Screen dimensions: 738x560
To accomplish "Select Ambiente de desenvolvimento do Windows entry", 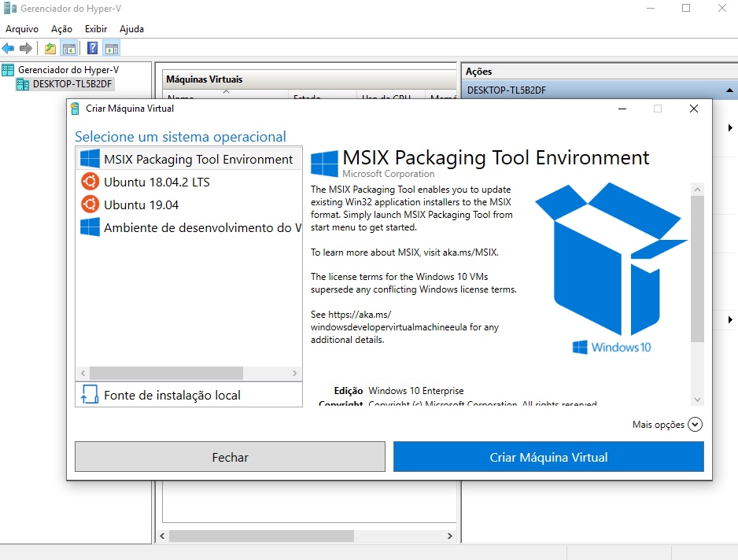I will (188, 227).
